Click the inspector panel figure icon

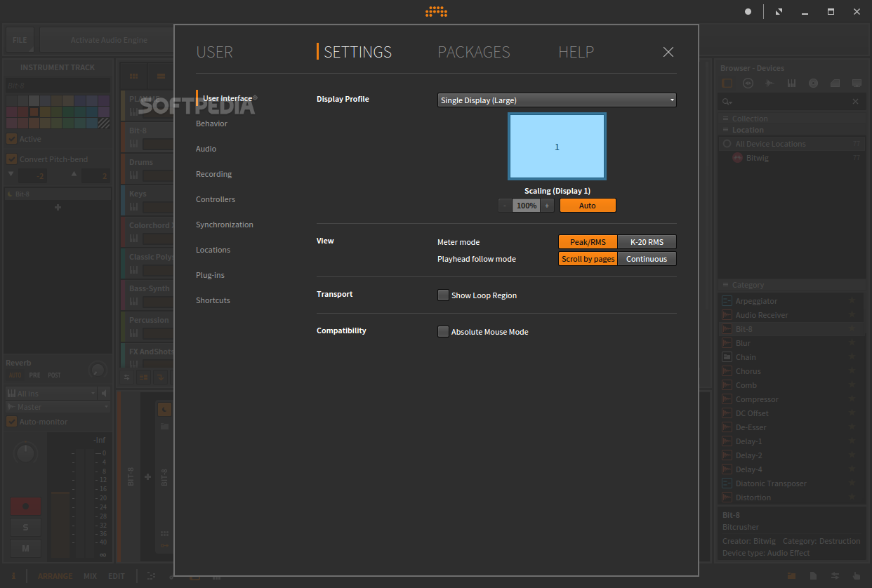click(13, 576)
